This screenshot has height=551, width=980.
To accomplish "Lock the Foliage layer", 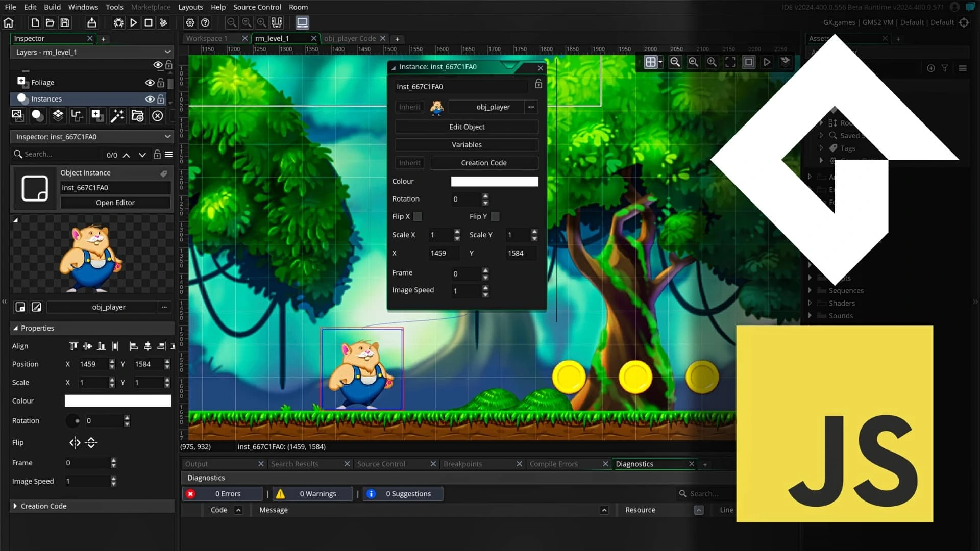I will tap(161, 83).
